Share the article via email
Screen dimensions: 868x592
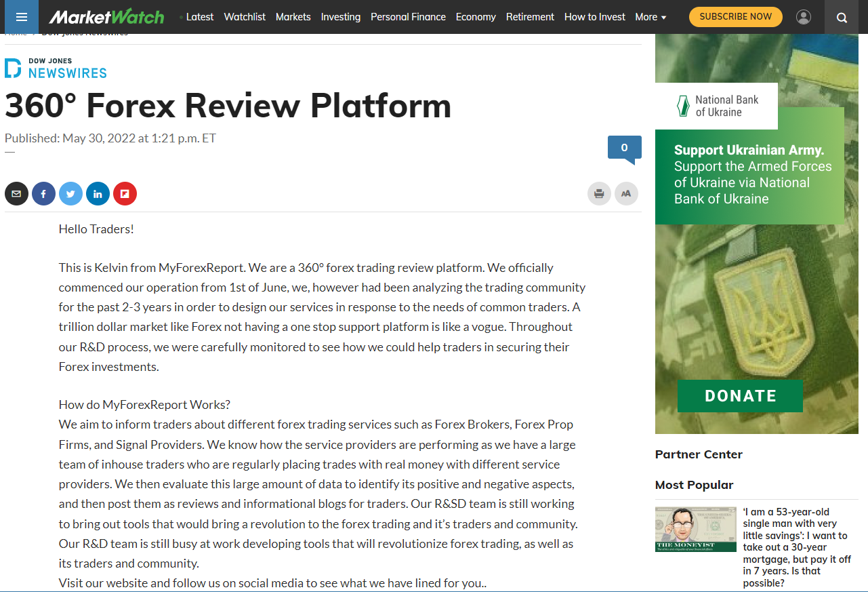click(16, 193)
